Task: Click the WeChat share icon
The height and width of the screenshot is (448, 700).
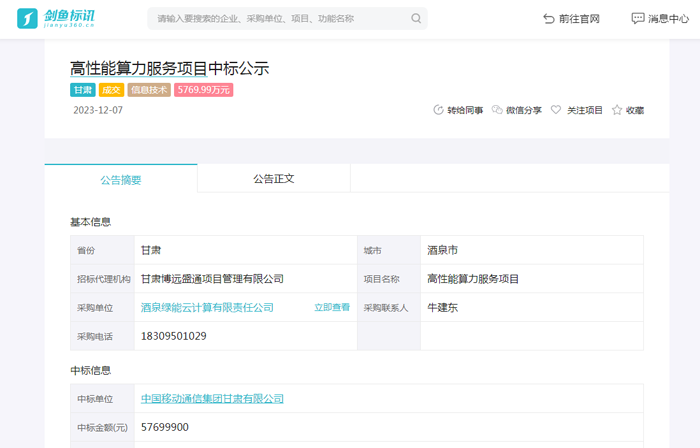Action: click(x=497, y=110)
